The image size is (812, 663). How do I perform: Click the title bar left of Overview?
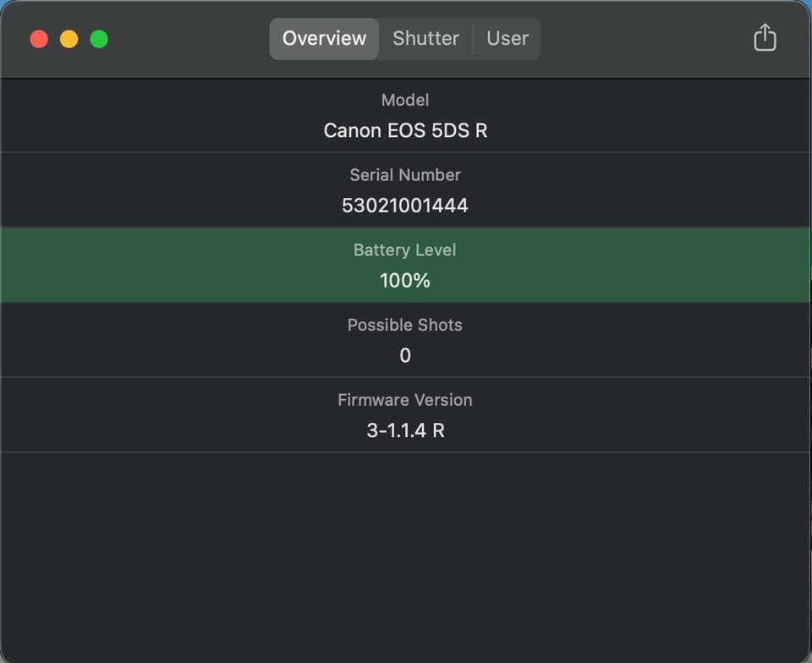(186, 39)
